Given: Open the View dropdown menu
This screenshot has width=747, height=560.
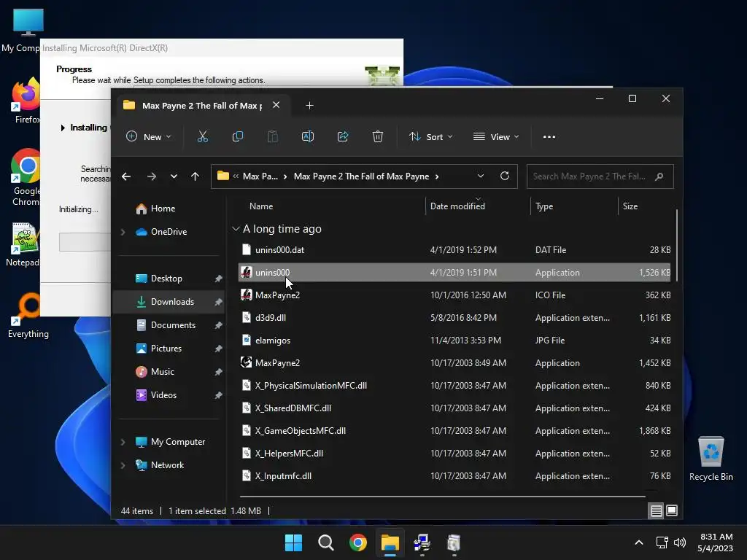Looking at the screenshot, I should [x=496, y=136].
